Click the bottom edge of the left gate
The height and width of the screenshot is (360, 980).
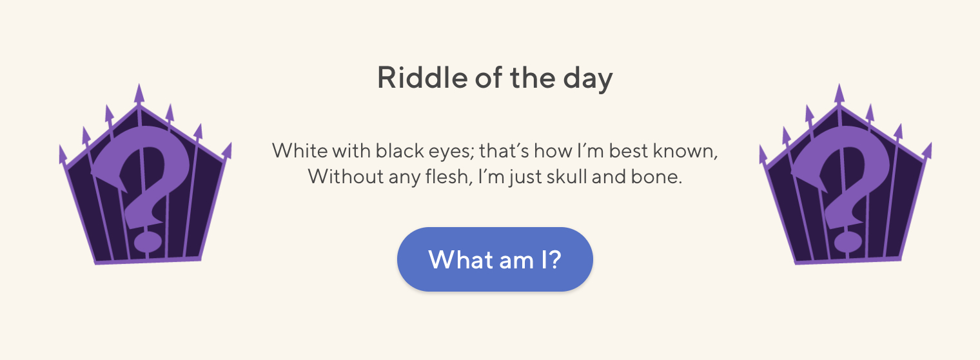pos(148,261)
